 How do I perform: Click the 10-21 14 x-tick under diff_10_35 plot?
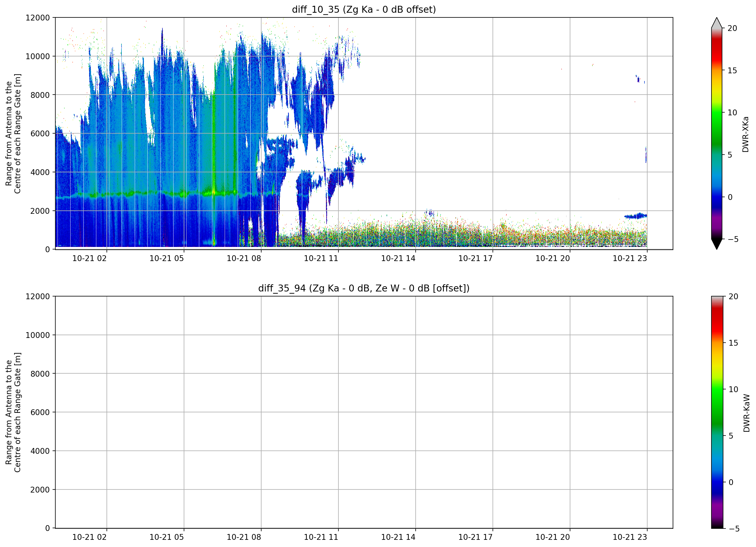[398, 259]
